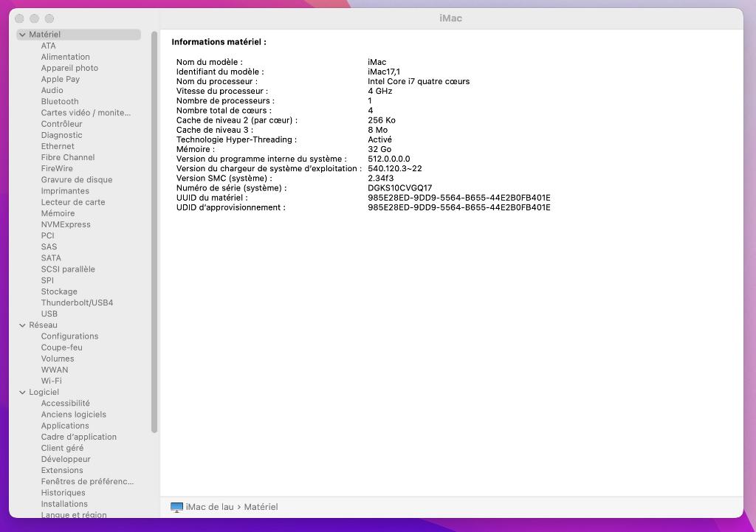Select NVMExpress in the hardware list

(x=66, y=224)
